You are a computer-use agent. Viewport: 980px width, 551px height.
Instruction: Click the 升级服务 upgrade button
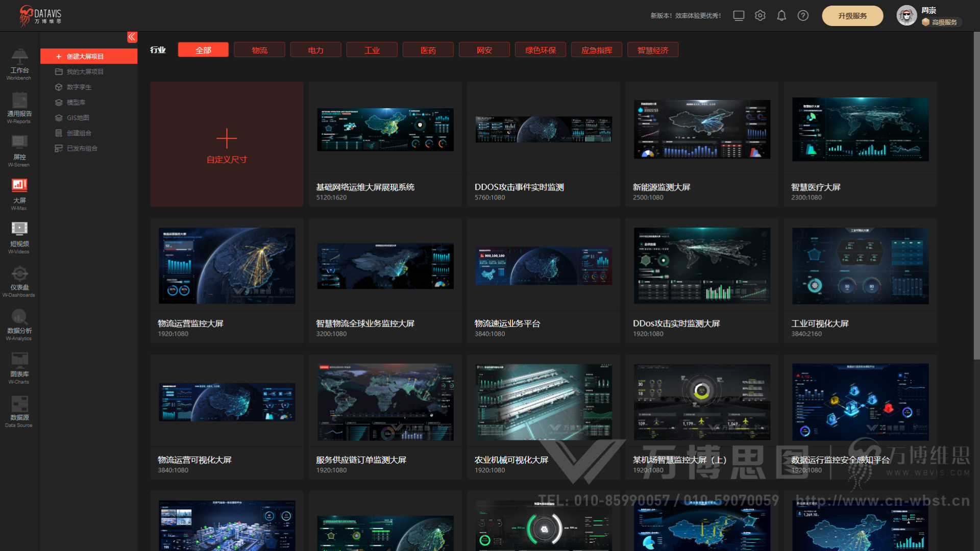(852, 16)
